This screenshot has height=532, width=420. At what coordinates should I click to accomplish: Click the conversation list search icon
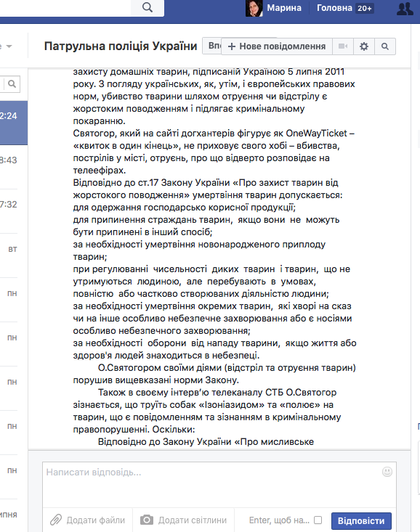pyautogui.click(x=12, y=83)
